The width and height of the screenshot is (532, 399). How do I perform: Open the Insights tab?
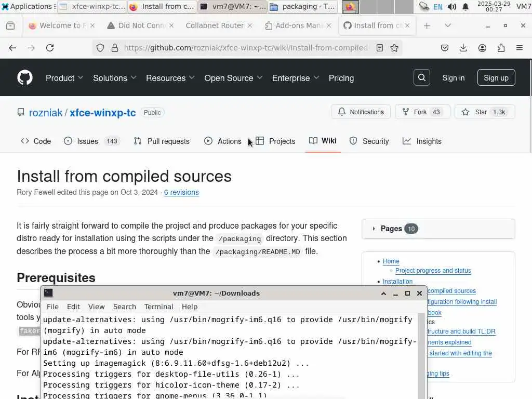[422, 141]
